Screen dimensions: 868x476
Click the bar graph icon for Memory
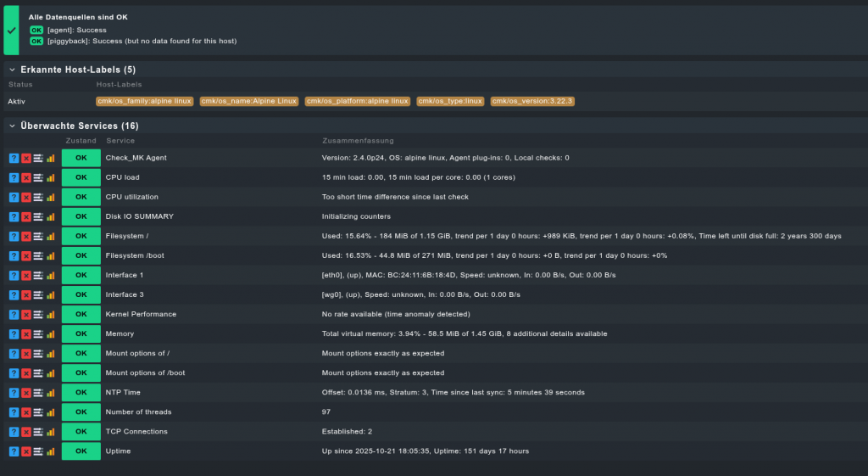tap(51, 333)
